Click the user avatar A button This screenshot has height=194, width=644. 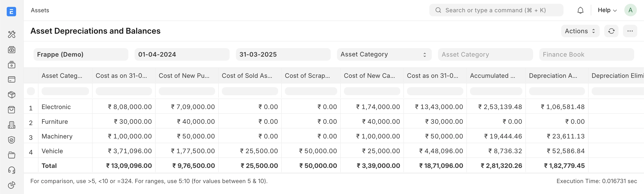[x=630, y=10]
